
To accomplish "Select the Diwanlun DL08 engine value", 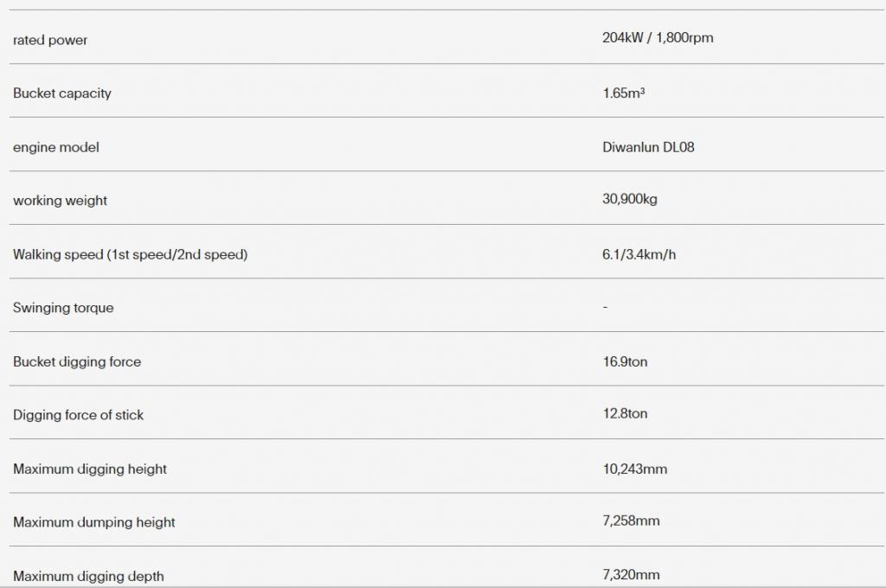I will pyautogui.click(x=648, y=147).
